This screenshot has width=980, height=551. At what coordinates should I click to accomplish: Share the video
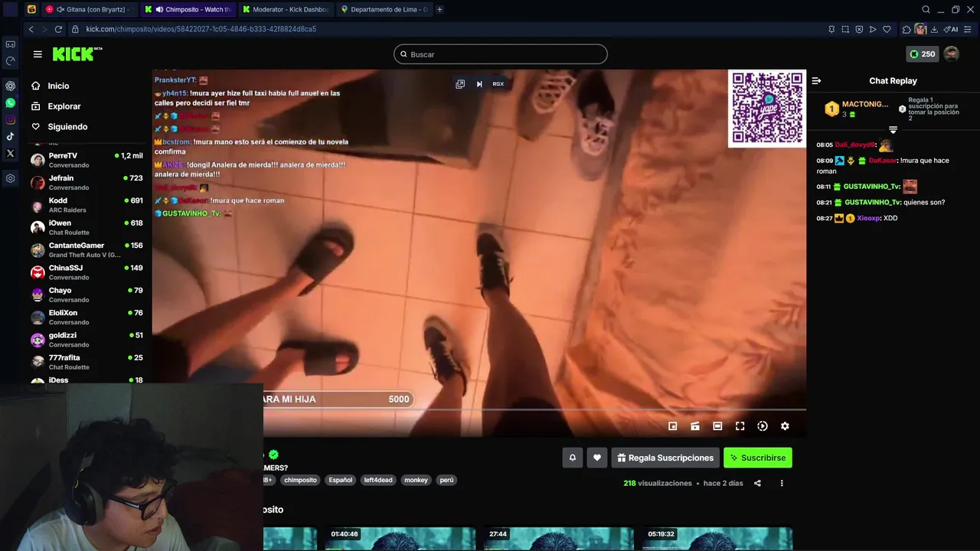tap(757, 483)
